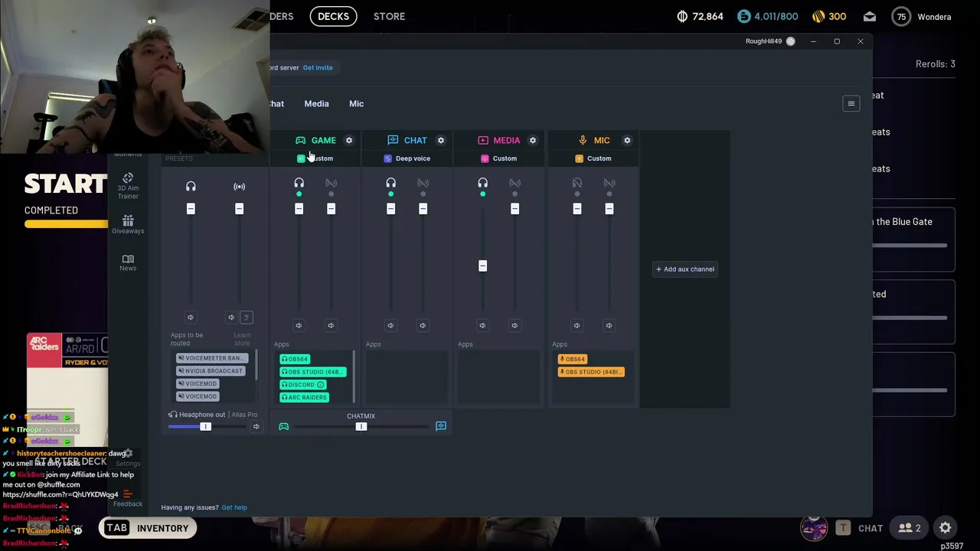Click the master headphones monitoring icon
The width and height of the screenshot is (980, 551).
(x=191, y=186)
